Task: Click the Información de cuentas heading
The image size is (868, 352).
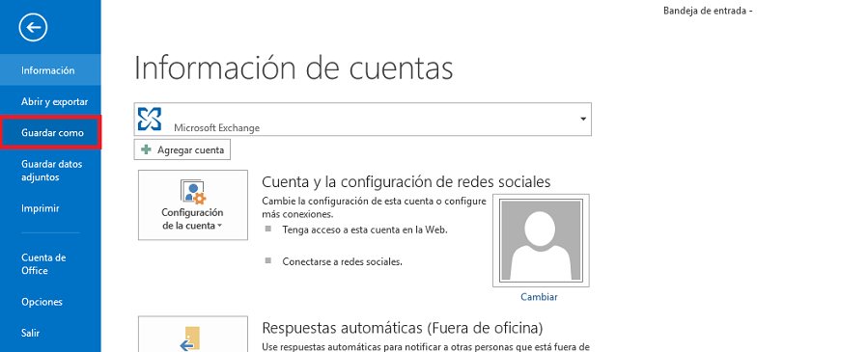Action: [x=294, y=68]
